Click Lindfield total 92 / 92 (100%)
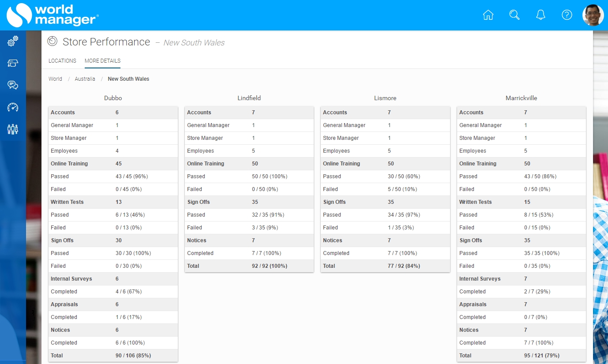The image size is (608, 364). pos(270,266)
